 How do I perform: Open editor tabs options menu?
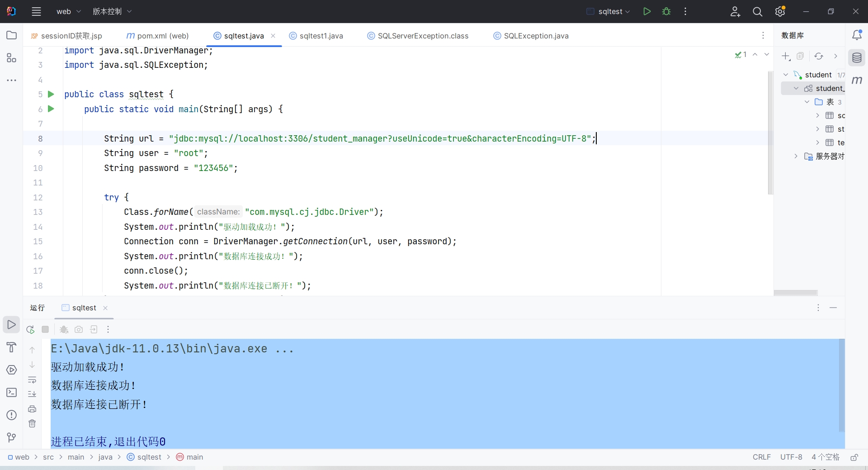pyautogui.click(x=763, y=35)
